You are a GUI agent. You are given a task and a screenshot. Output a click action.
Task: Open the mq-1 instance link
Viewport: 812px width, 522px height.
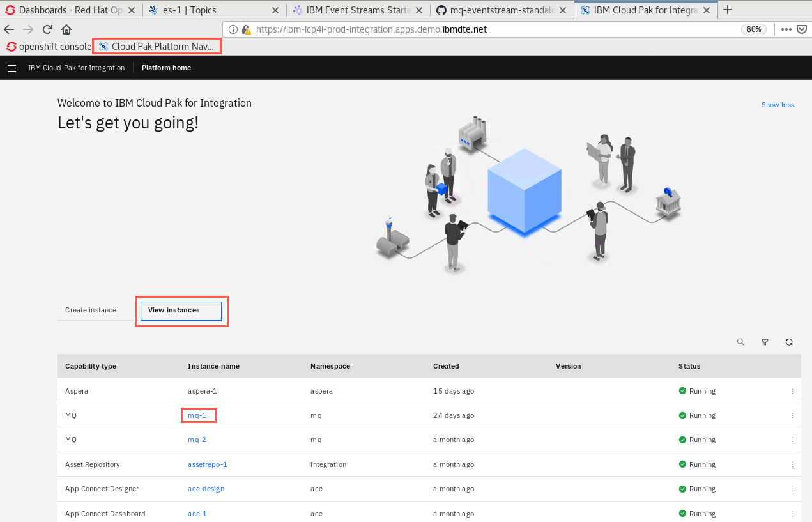click(197, 415)
